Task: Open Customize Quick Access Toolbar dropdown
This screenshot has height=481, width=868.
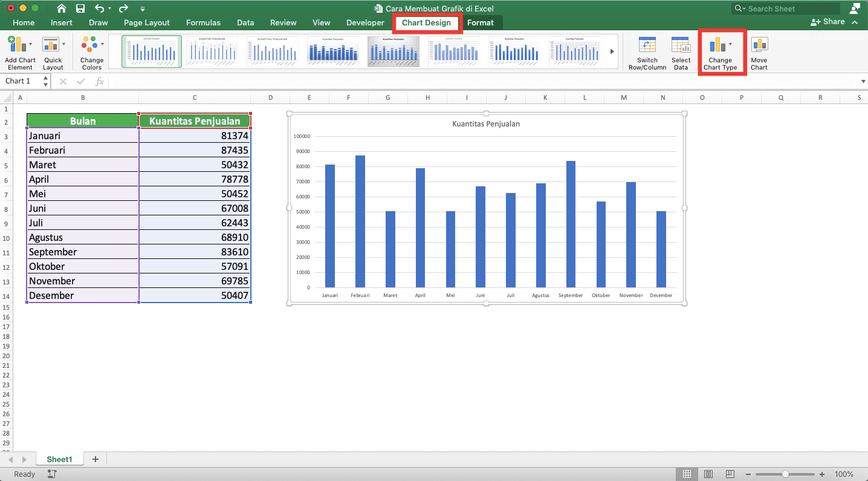Action: [143, 9]
